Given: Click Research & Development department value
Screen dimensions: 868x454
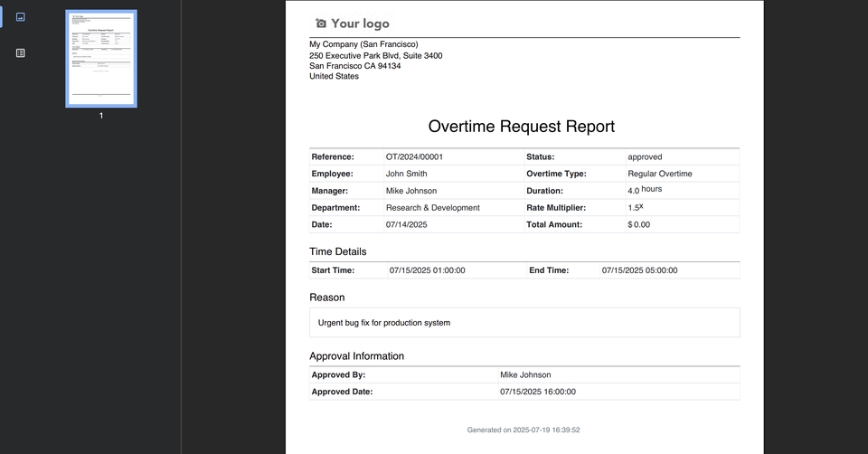Looking at the screenshot, I should tap(432, 208).
